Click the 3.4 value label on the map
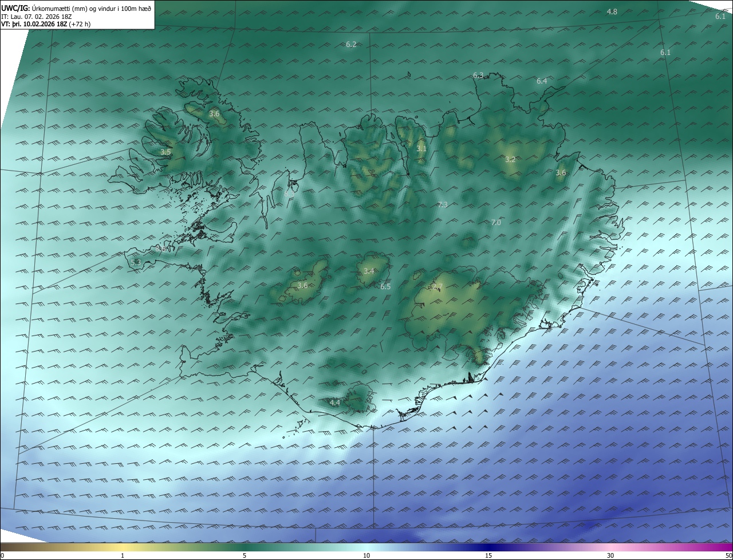The width and height of the screenshot is (733, 560). (369, 271)
